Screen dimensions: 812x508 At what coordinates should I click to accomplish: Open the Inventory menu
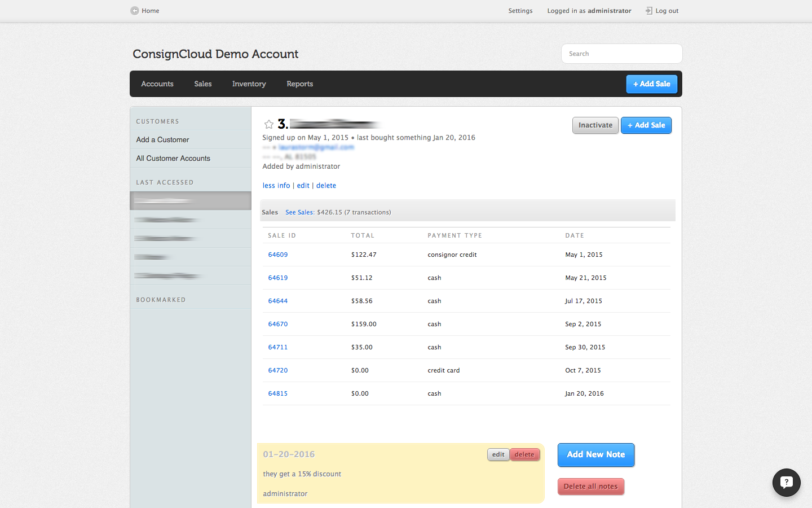(249, 84)
